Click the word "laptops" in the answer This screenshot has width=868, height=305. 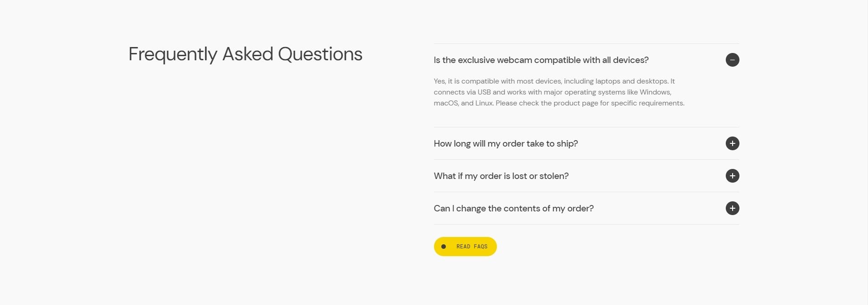[x=607, y=81]
